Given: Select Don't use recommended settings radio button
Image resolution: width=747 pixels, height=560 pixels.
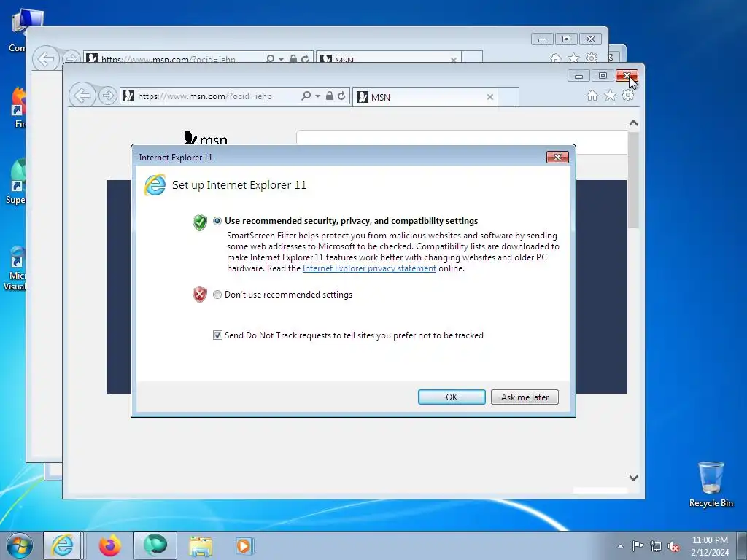Looking at the screenshot, I should click(x=217, y=295).
